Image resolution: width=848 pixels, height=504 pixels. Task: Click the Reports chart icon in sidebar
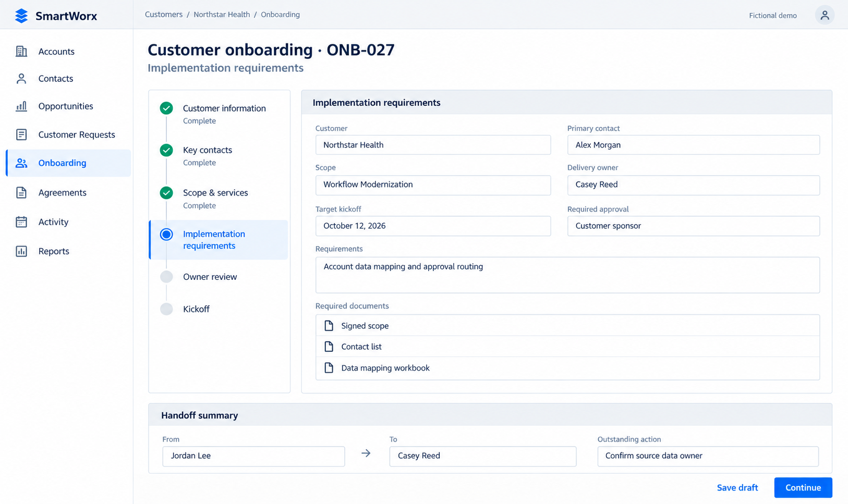pyautogui.click(x=21, y=251)
